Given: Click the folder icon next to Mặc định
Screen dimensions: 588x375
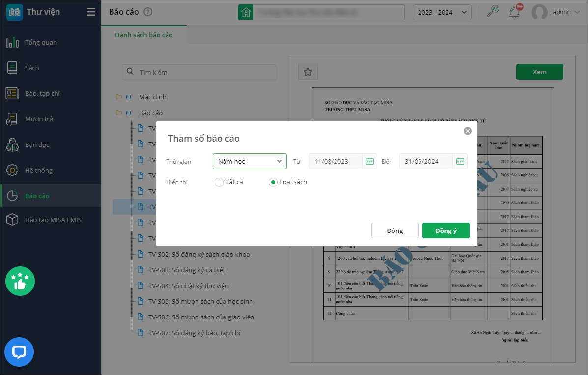Looking at the screenshot, I should pyautogui.click(x=119, y=97).
